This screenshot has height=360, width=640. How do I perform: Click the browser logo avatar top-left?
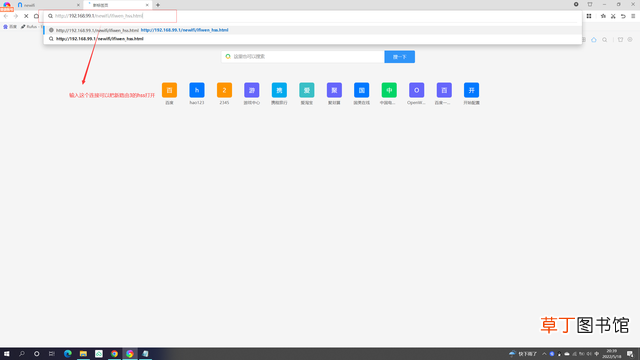tap(7, 5)
